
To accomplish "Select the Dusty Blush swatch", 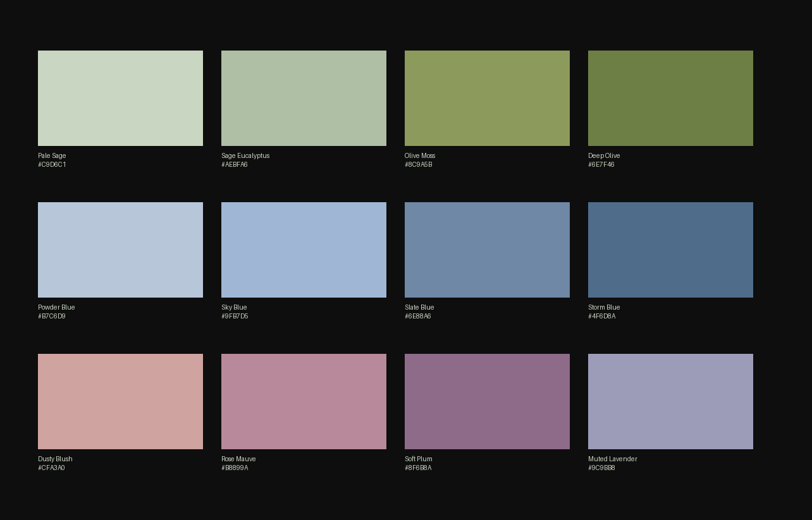I will pos(120,401).
